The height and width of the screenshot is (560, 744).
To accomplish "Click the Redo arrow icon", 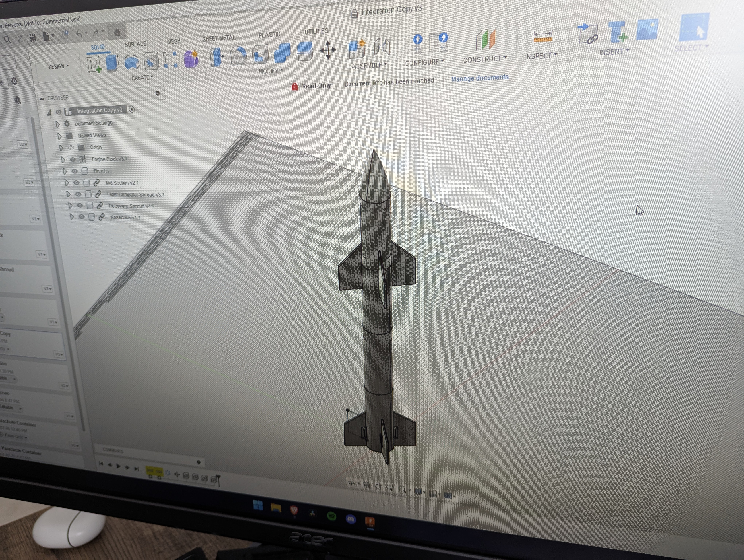I will tap(96, 33).
